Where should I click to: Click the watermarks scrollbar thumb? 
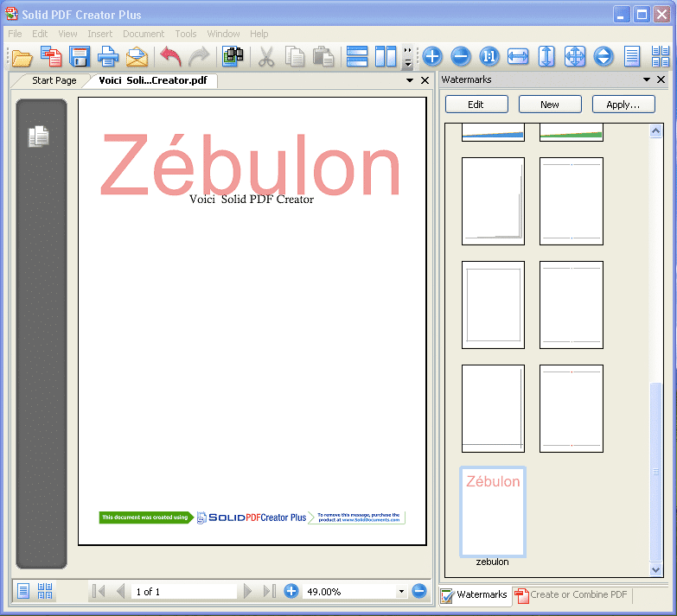tap(656, 472)
